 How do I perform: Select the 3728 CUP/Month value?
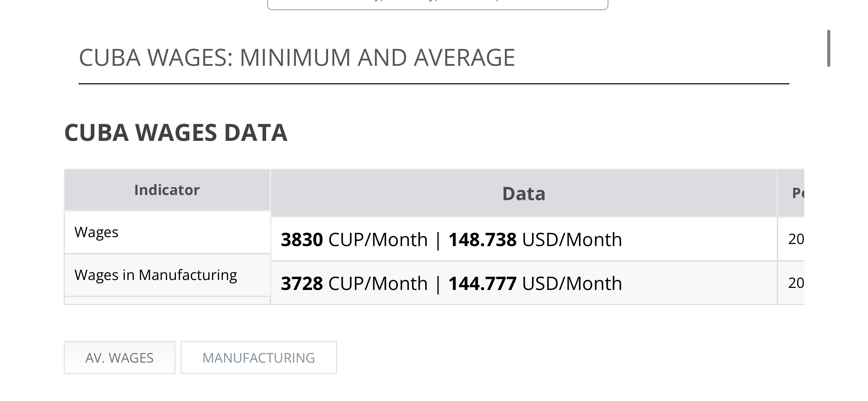[x=354, y=283]
